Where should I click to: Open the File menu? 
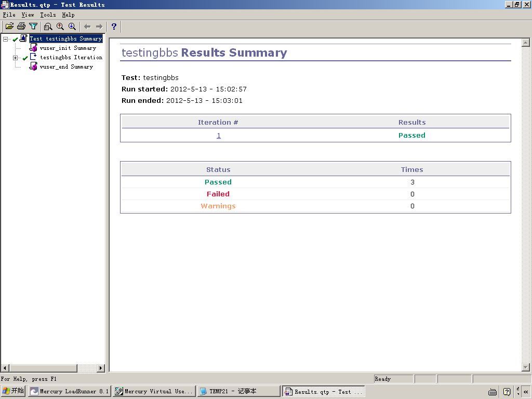tap(9, 15)
